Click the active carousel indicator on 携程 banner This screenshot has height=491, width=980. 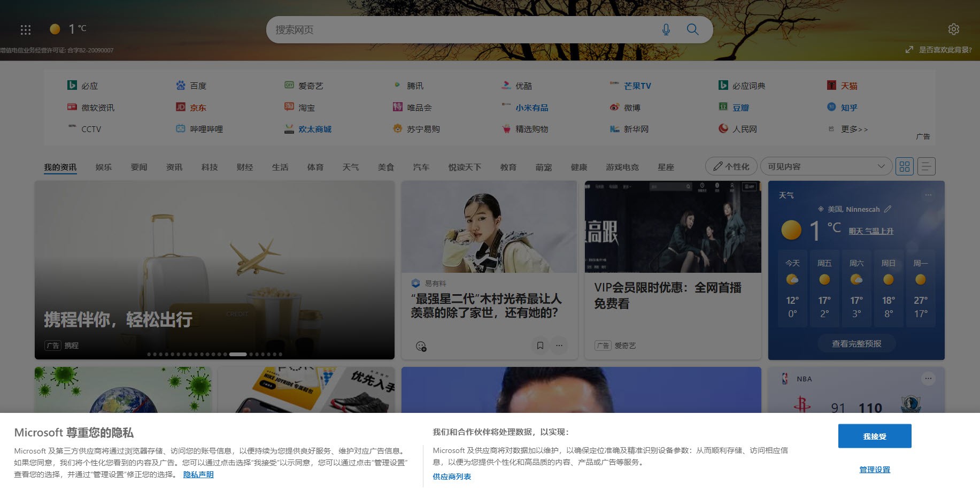point(238,354)
